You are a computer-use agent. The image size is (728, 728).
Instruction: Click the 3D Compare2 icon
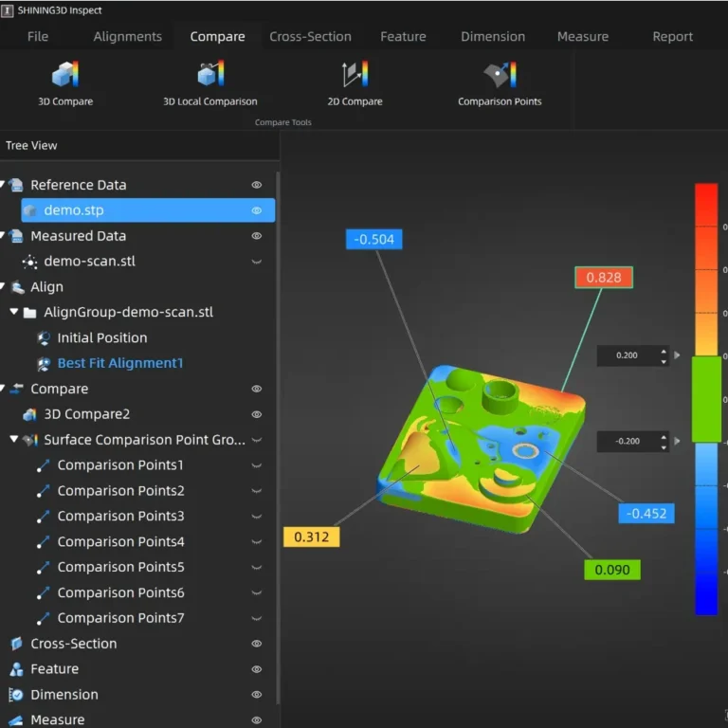tap(29, 414)
